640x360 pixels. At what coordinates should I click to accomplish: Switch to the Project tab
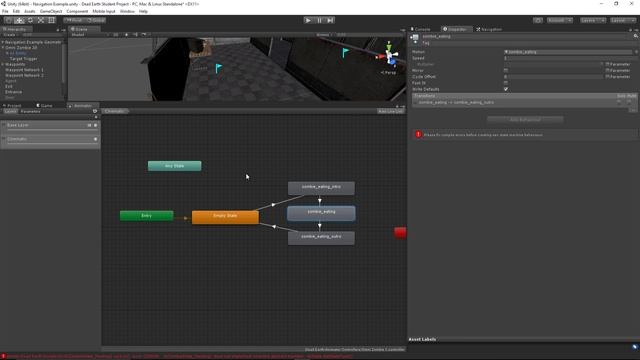click(x=12, y=106)
